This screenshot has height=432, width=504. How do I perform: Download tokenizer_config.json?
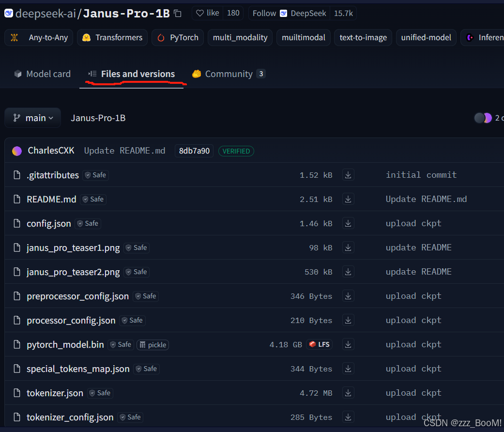point(348,417)
